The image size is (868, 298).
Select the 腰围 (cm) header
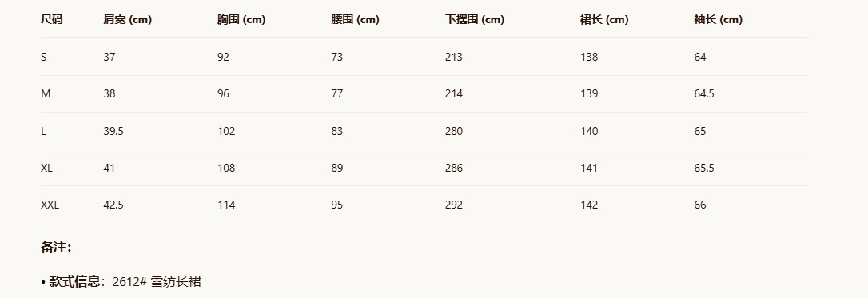coord(356,20)
